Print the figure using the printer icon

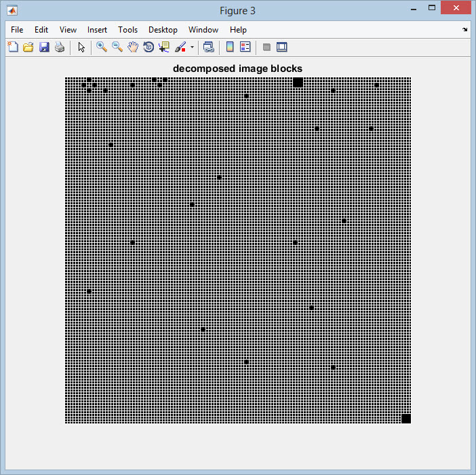tap(60, 47)
